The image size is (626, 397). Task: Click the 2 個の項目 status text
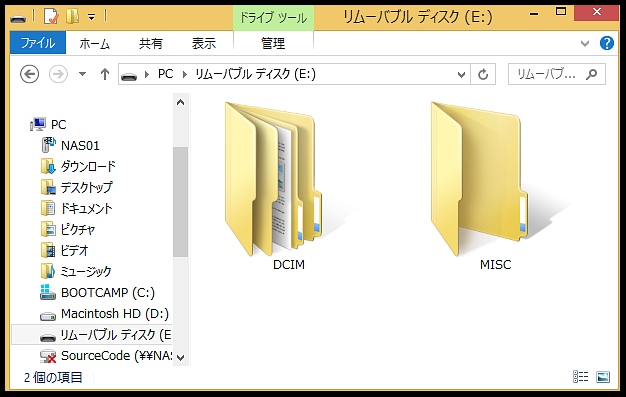[53, 377]
